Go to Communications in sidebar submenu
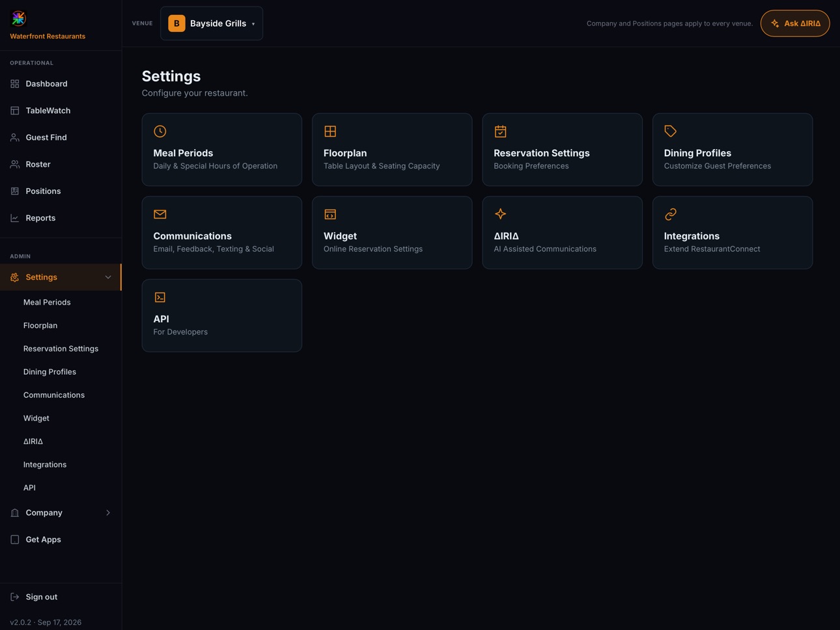This screenshot has width=840, height=630. (54, 395)
